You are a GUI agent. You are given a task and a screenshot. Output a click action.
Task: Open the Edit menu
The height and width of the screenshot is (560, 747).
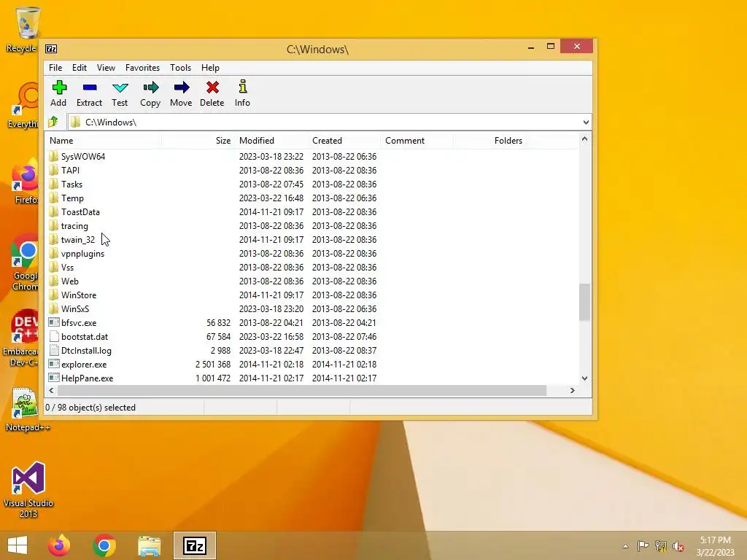pyautogui.click(x=79, y=68)
